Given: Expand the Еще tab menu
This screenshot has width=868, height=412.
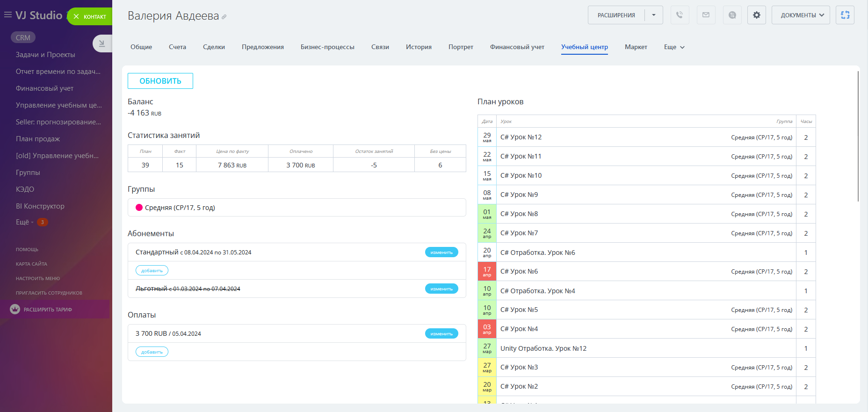Looking at the screenshot, I should click(x=674, y=47).
